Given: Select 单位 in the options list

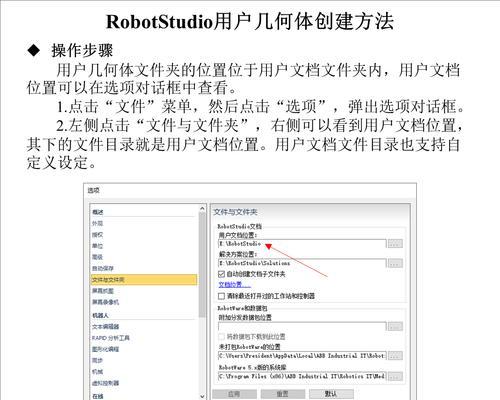Looking at the screenshot, I should tap(98, 246).
